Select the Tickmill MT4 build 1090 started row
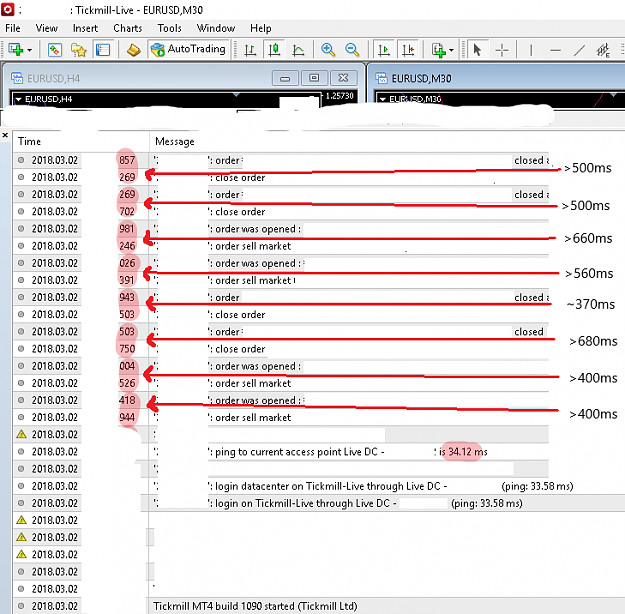Image resolution: width=625 pixels, height=614 pixels. tap(319, 606)
